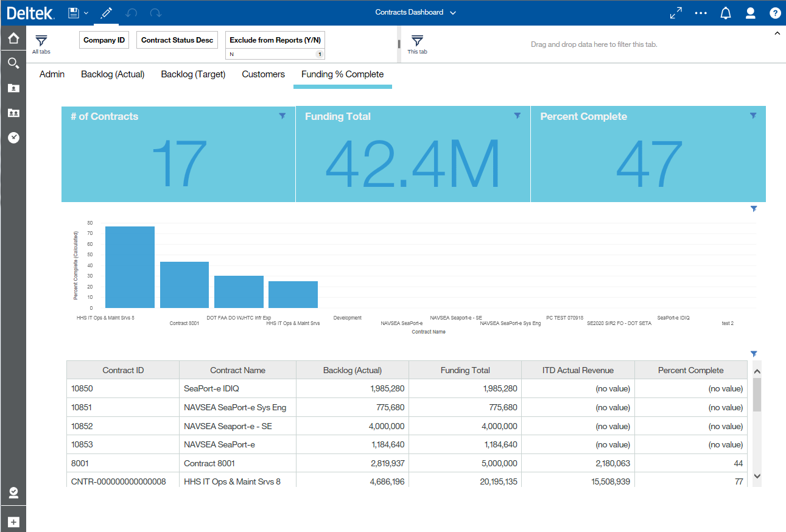Screen dimensions: 786x532
Task: Select the Customers tab
Action: coord(263,74)
